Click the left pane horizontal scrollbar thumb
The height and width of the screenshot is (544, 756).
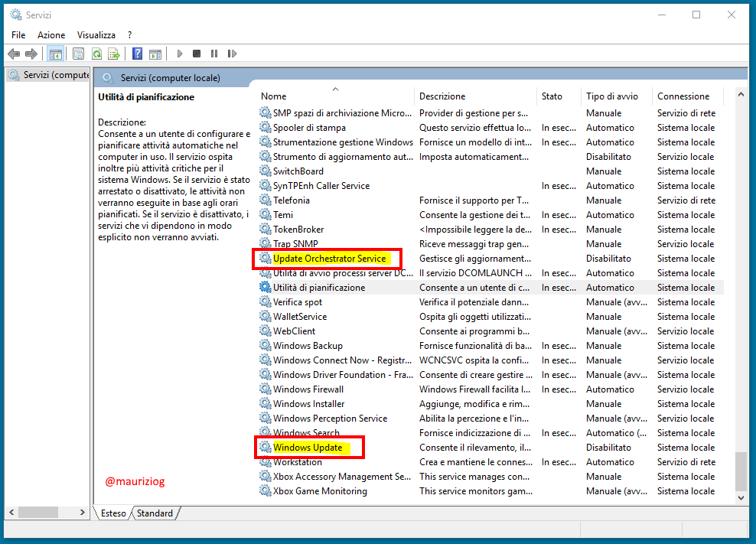coord(38,512)
